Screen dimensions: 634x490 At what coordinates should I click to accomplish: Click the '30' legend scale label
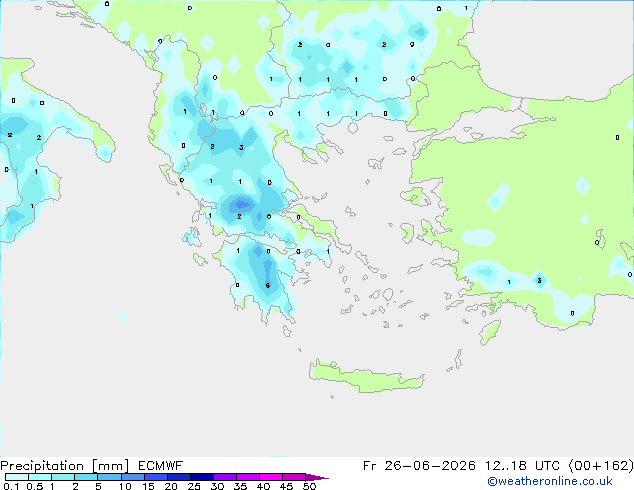click(x=217, y=486)
